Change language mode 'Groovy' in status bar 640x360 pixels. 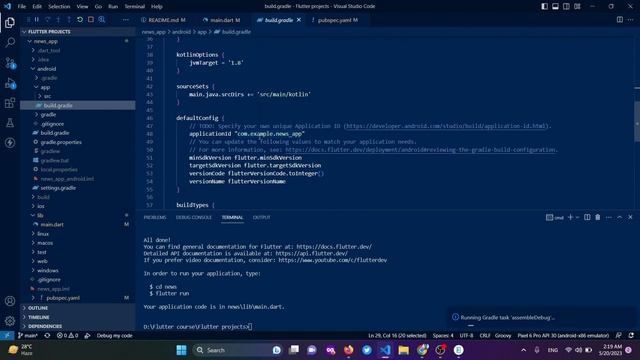[503, 336]
